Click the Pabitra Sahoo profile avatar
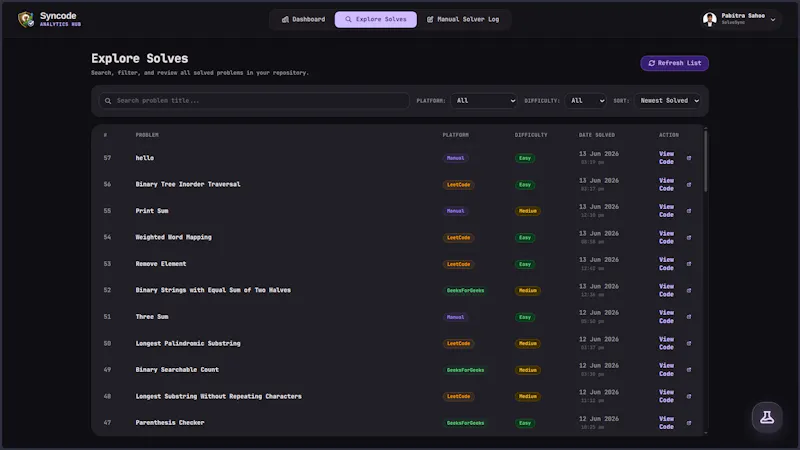This screenshot has height=450, width=800. (x=709, y=19)
